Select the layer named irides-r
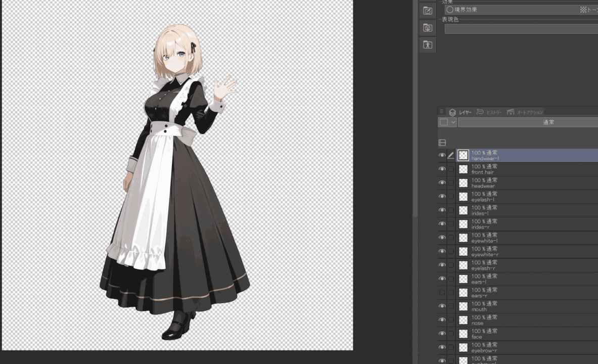The width and height of the screenshot is (598, 364). coord(527,224)
